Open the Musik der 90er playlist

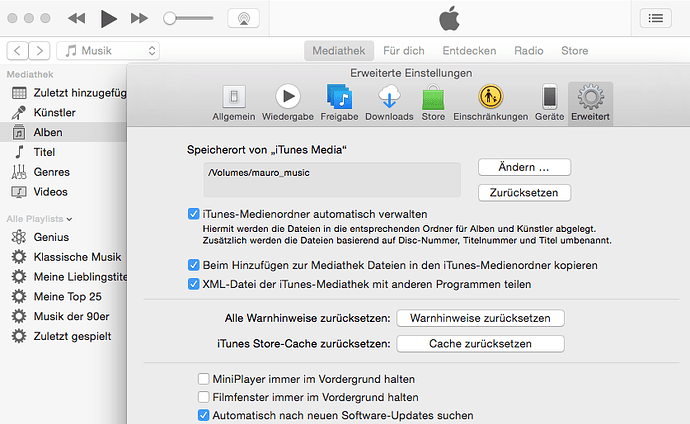[x=64, y=316]
